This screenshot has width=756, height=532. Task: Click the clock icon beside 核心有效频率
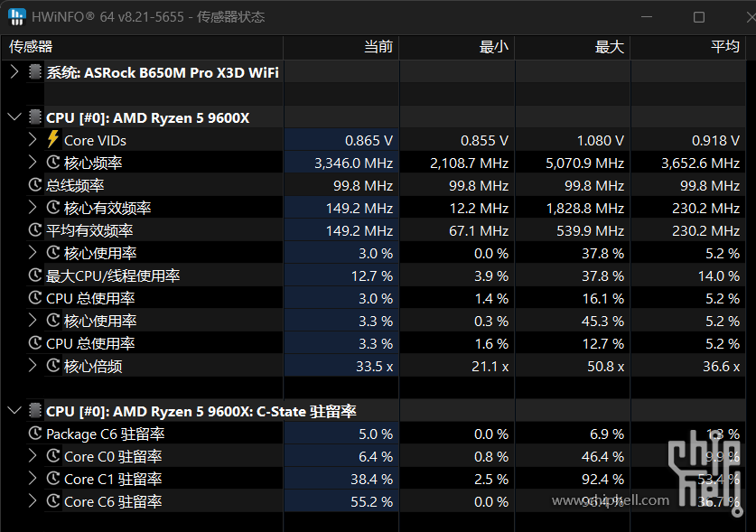pos(53,208)
